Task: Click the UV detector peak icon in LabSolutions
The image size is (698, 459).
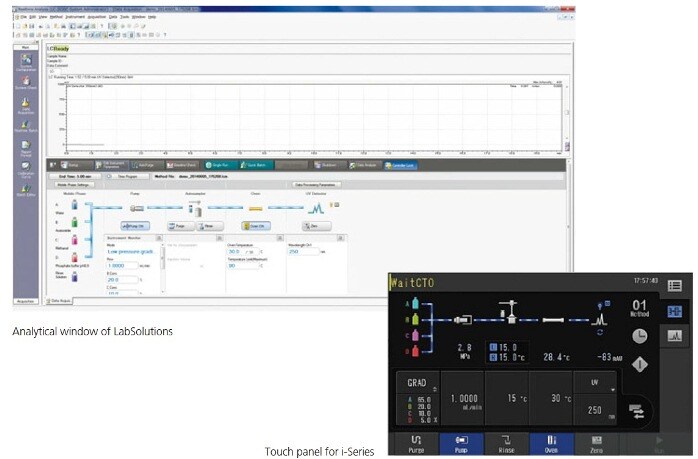Action: pos(316,208)
